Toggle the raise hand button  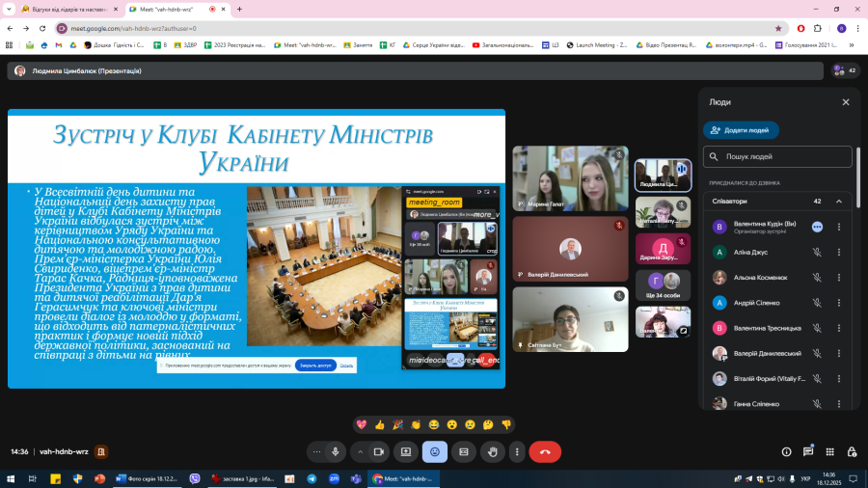(x=492, y=451)
